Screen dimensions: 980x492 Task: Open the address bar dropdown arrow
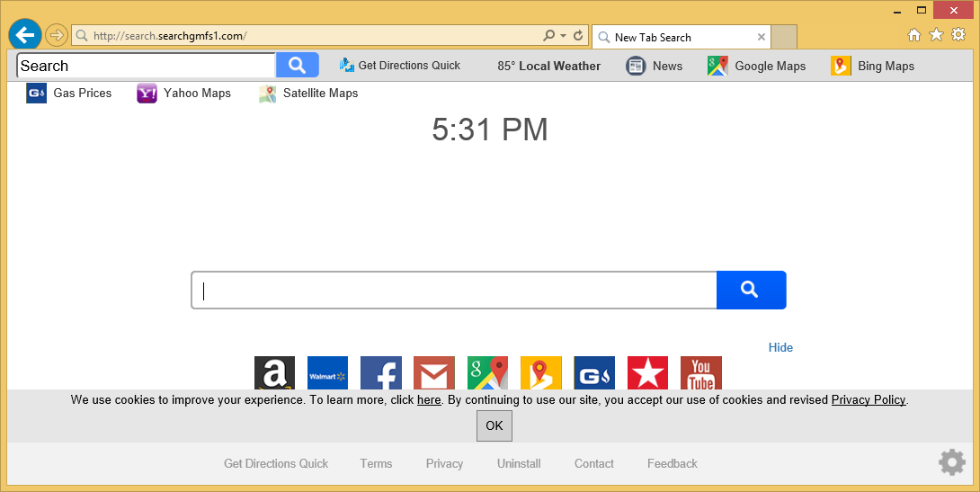tap(563, 36)
